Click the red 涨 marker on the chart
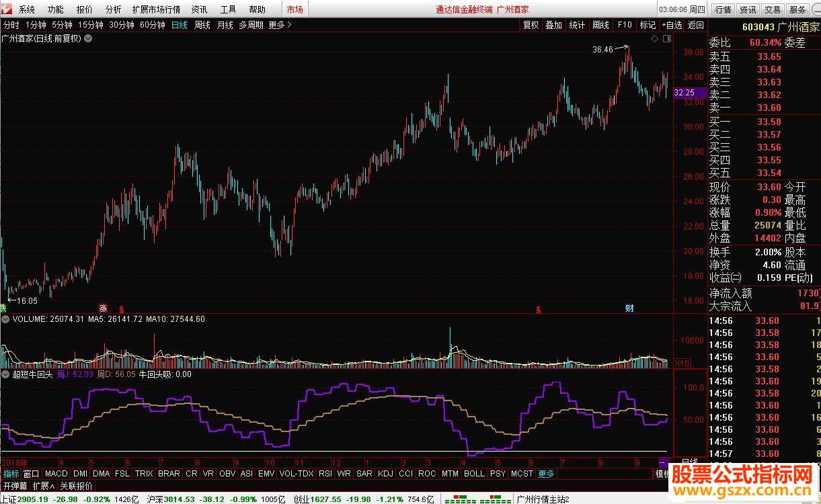 point(103,308)
